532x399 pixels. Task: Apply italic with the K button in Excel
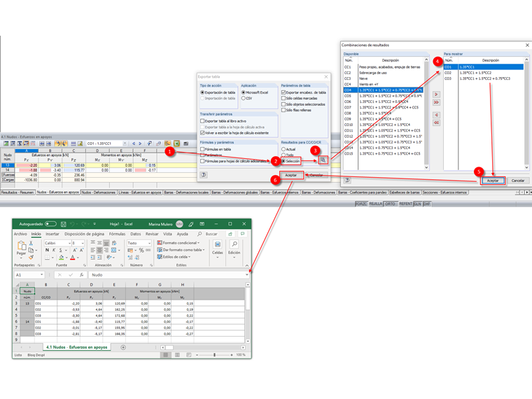click(54, 250)
